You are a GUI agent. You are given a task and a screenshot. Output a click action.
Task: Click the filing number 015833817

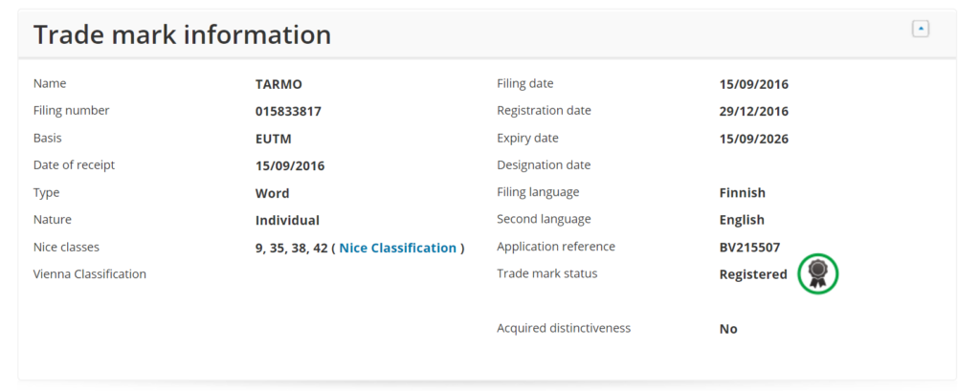[x=288, y=112]
